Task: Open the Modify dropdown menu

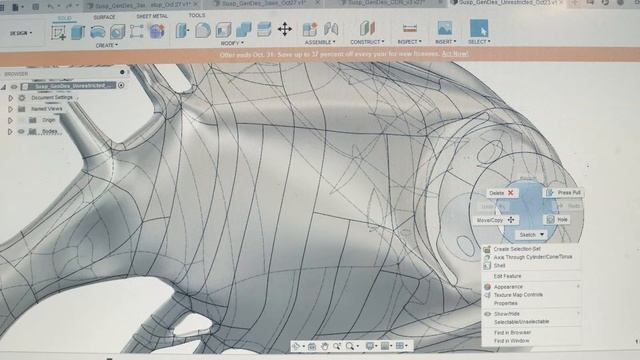Action: [232, 43]
